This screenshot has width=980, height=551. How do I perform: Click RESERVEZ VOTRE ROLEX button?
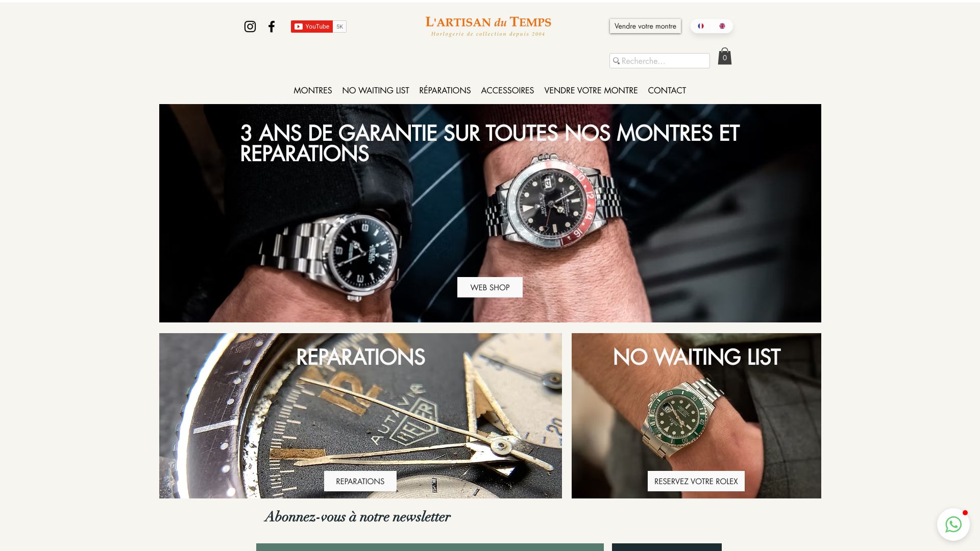point(696,481)
